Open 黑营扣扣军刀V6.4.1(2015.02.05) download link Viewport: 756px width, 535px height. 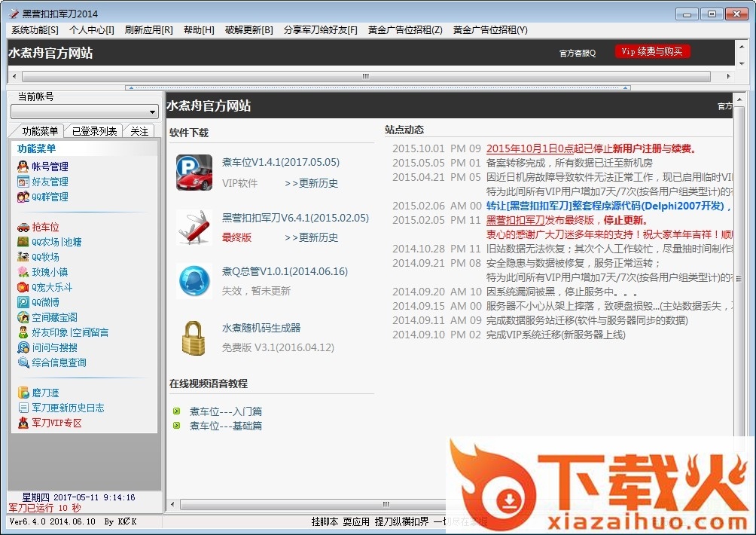pos(295,218)
